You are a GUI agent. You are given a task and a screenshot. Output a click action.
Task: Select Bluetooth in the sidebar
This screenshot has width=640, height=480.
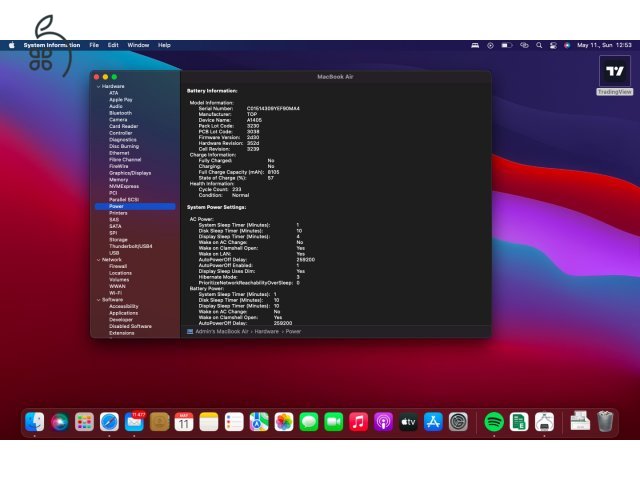click(120, 113)
